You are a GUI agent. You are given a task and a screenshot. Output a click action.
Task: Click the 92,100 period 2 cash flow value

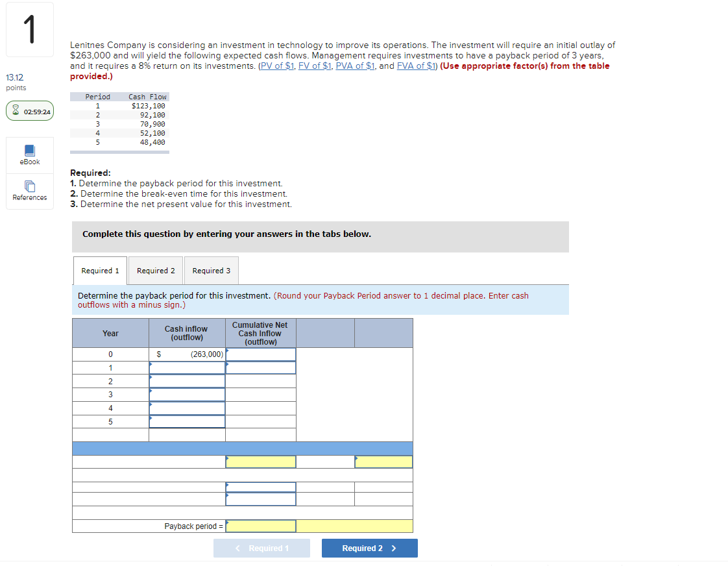coord(152,115)
